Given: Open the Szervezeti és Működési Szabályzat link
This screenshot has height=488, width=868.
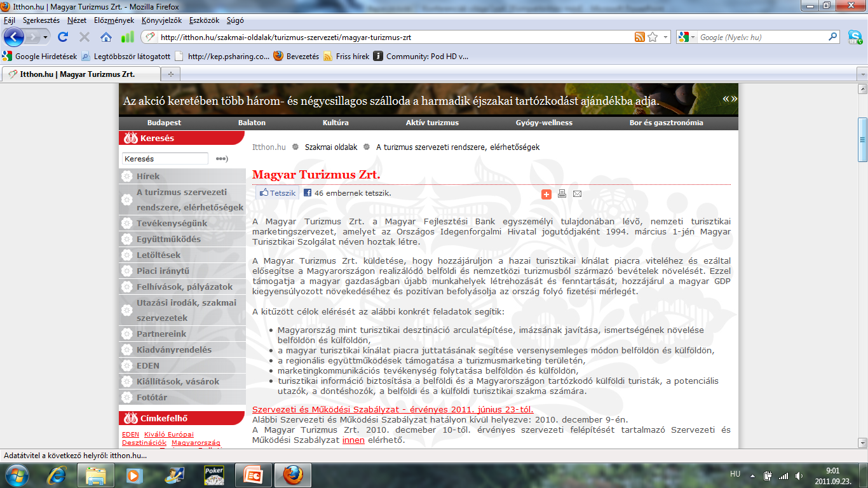Looking at the screenshot, I should click(393, 409).
